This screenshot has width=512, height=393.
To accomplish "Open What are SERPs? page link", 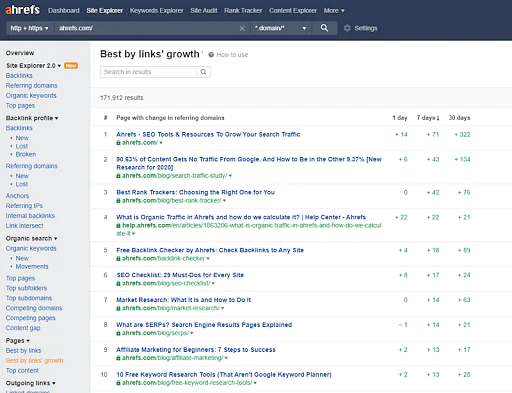I will [x=204, y=325].
